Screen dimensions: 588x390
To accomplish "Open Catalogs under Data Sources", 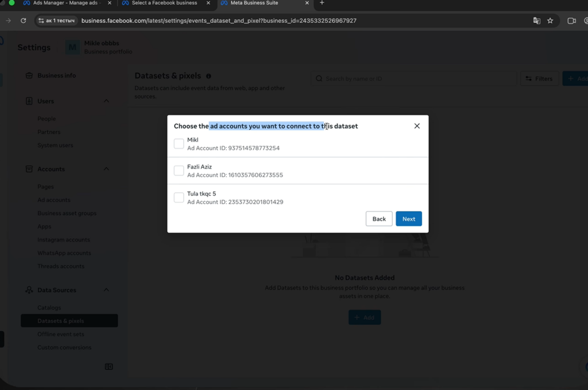I will click(x=49, y=307).
